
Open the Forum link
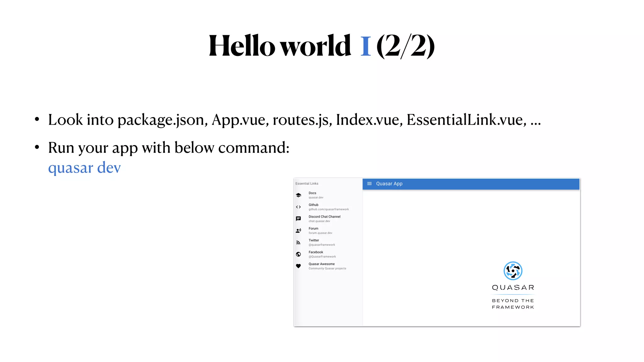click(x=314, y=229)
